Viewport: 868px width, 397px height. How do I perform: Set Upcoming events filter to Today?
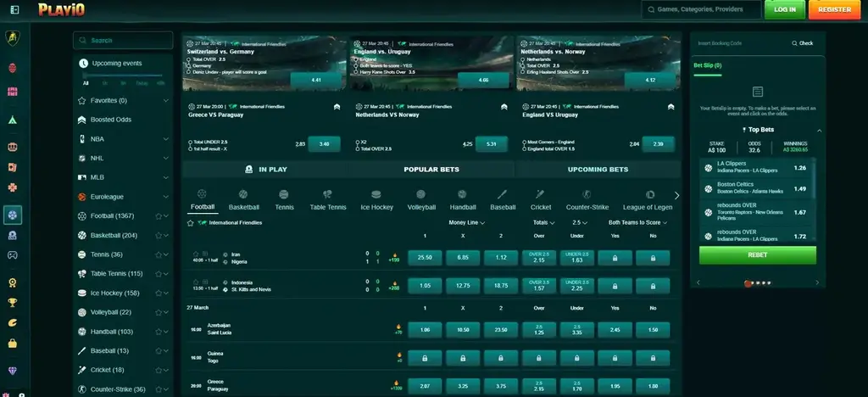(142, 83)
